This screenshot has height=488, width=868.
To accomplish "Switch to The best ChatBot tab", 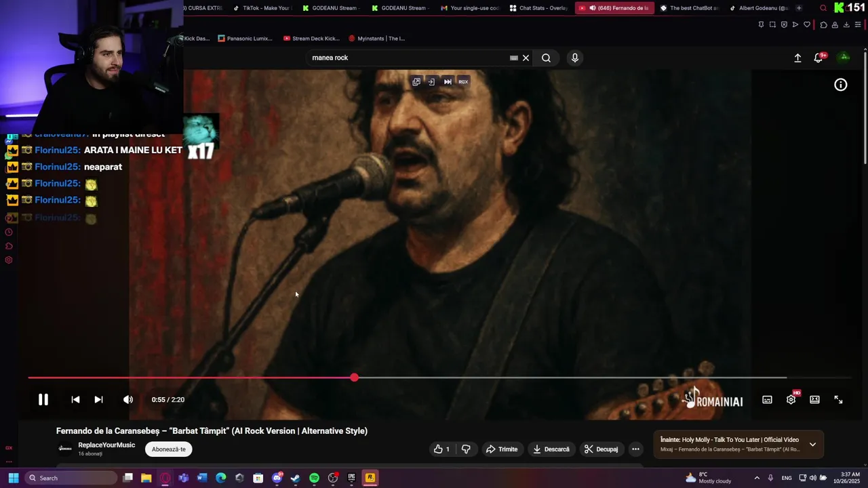I will [x=688, y=8].
